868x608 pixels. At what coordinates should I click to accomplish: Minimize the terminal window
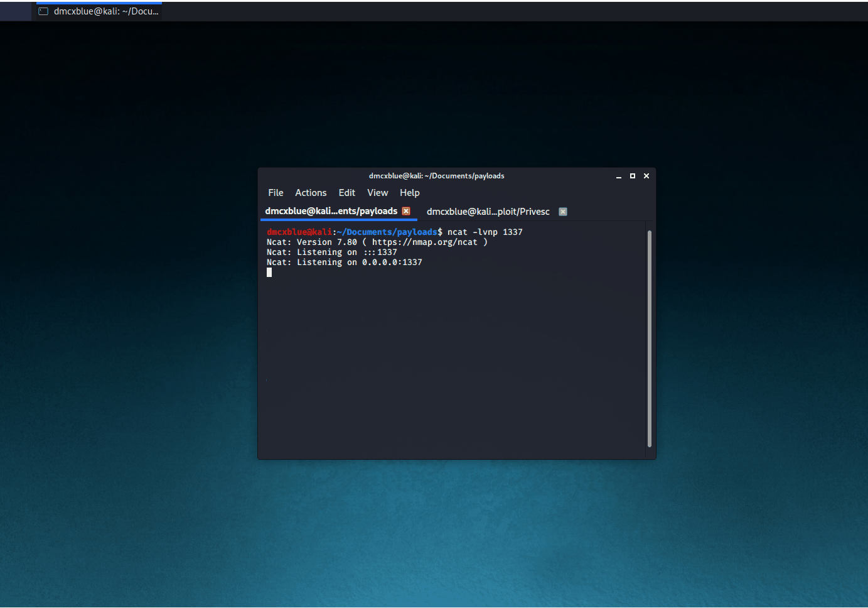pyautogui.click(x=619, y=176)
